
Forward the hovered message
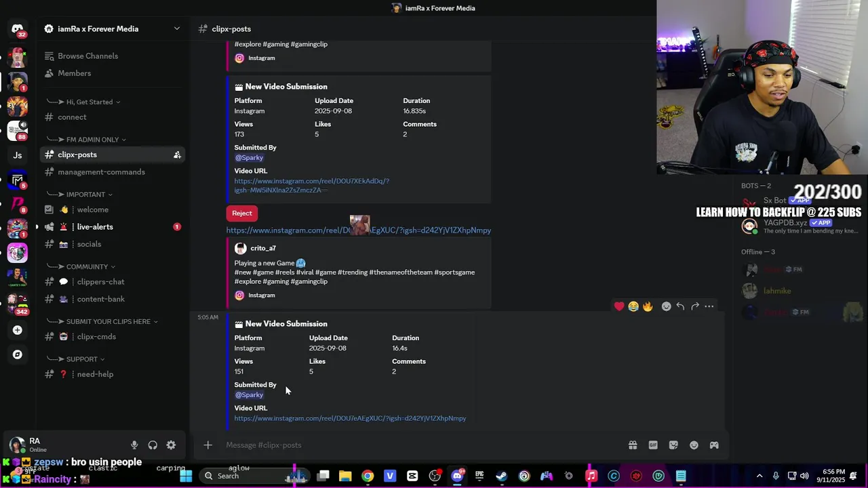pyautogui.click(x=694, y=306)
